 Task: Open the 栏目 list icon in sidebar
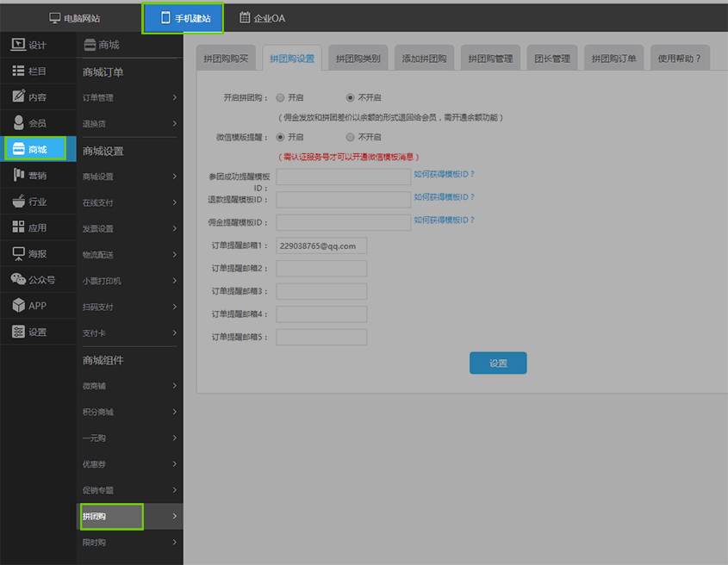[x=18, y=71]
